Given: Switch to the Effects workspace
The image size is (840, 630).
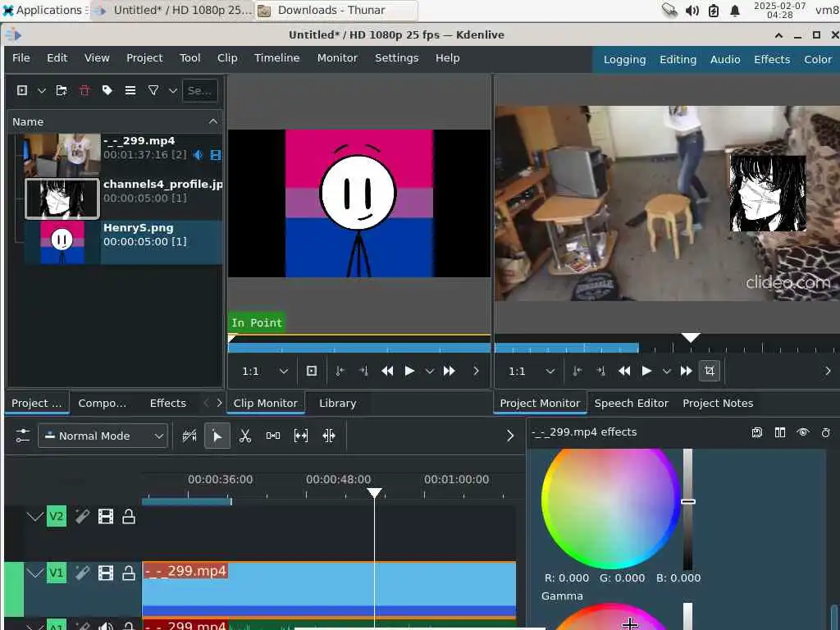Looking at the screenshot, I should 771,59.
